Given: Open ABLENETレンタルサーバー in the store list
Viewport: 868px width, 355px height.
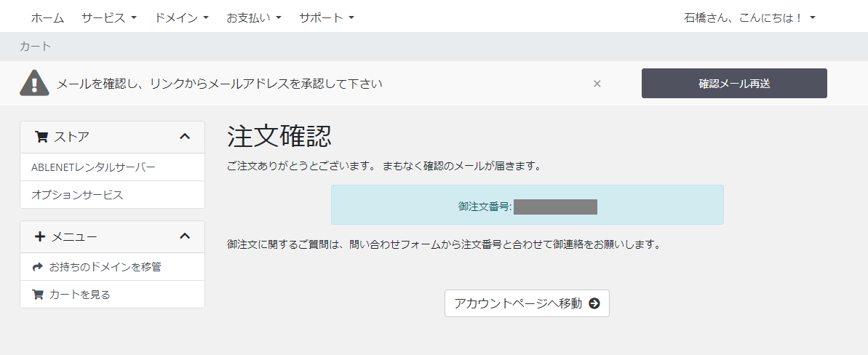Looking at the screenshot, I should click(x=93, y=167).
